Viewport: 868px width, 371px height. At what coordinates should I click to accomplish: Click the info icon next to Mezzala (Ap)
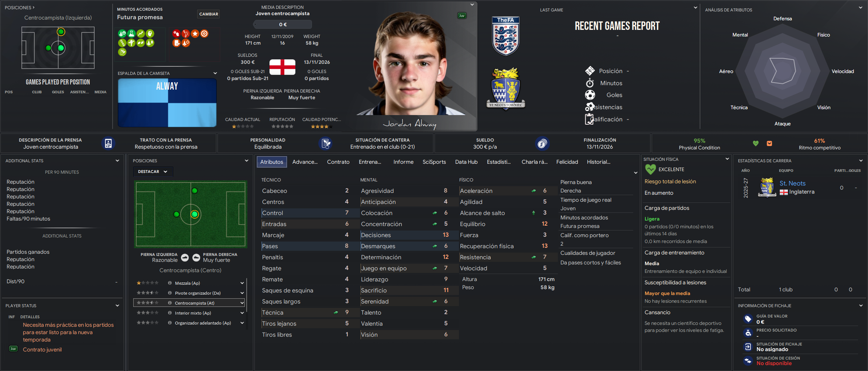[170, 283]
